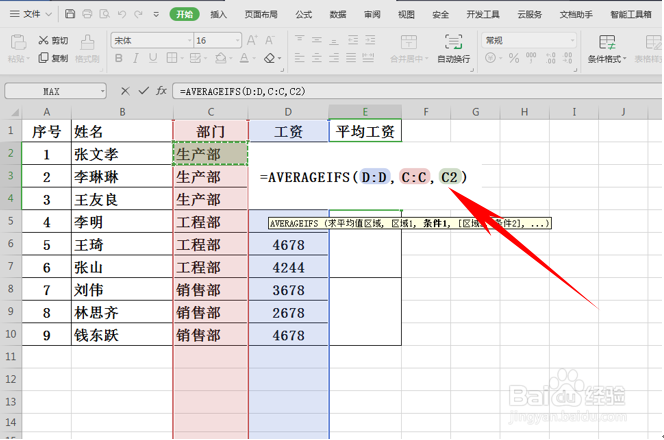Screen dimensions: 664x440
Task: Expand the quick access toolbar customize arrow
Action: pos(156,14)
